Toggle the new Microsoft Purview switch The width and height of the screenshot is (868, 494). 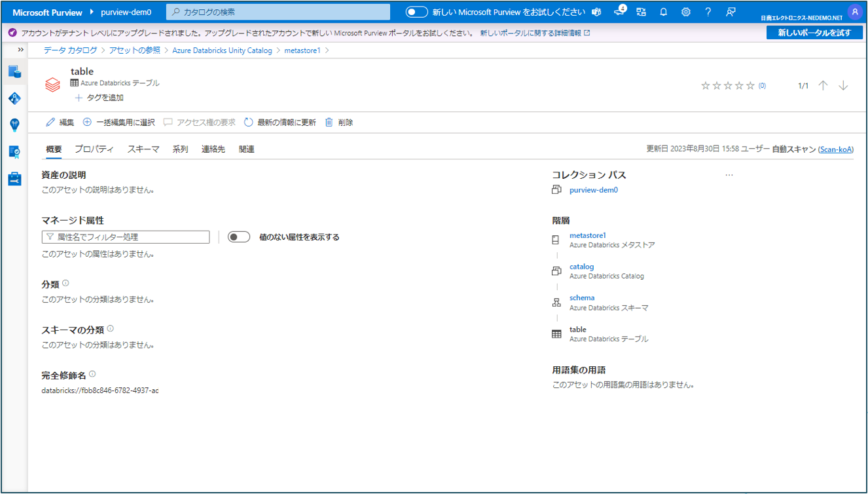pos(417,12)
